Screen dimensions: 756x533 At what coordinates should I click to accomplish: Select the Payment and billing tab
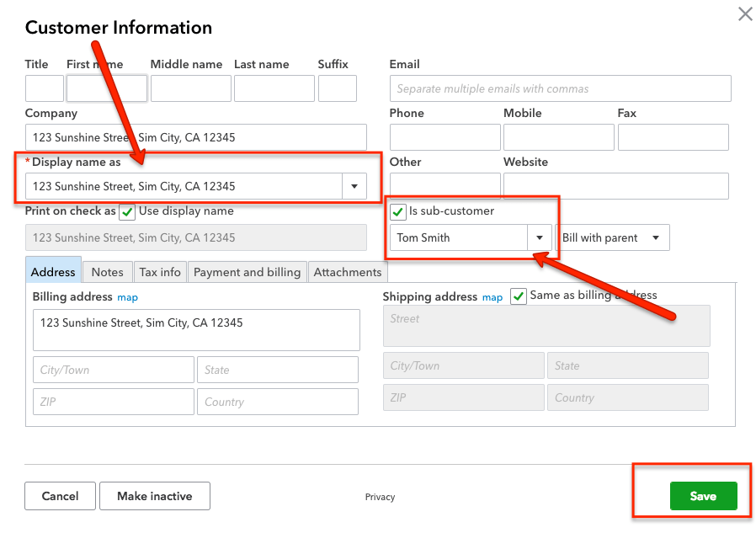click(x=247, y=272)
